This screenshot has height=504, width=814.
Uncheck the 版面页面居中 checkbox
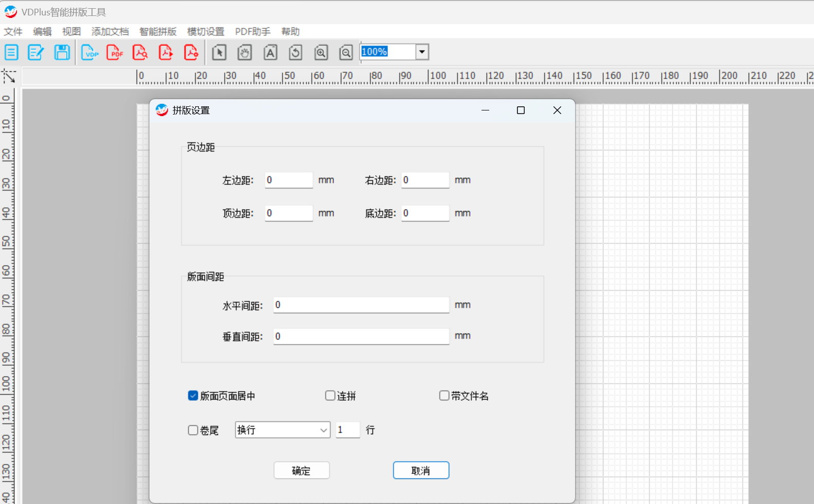click(x=193, y=396)
